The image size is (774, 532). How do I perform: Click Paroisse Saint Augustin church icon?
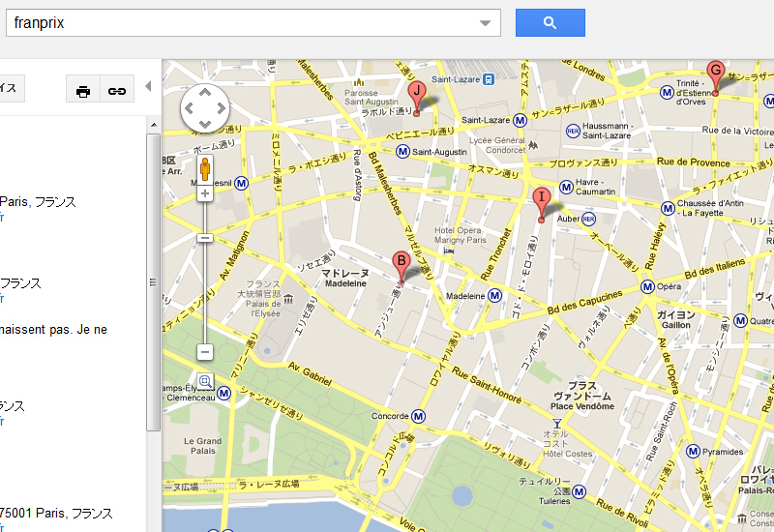[x=359, y=82]
